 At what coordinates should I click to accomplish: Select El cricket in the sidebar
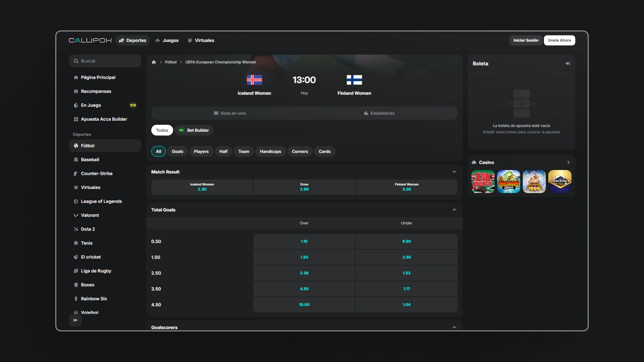(105, 257)
